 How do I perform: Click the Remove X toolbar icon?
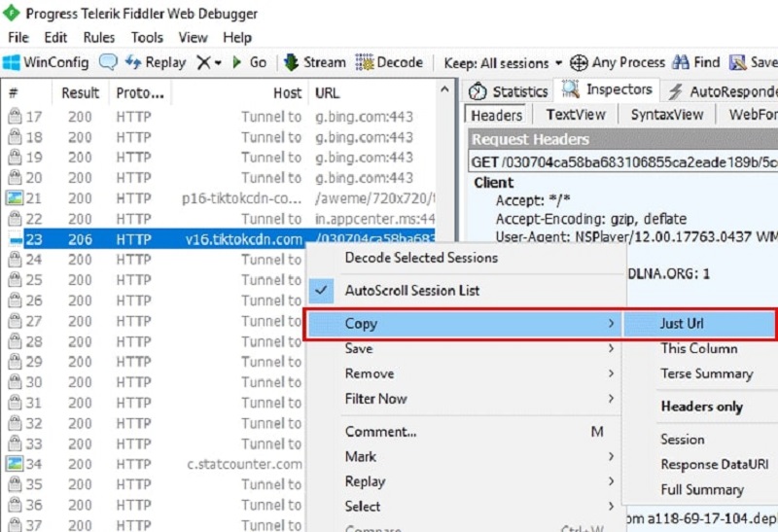point(203,62)
